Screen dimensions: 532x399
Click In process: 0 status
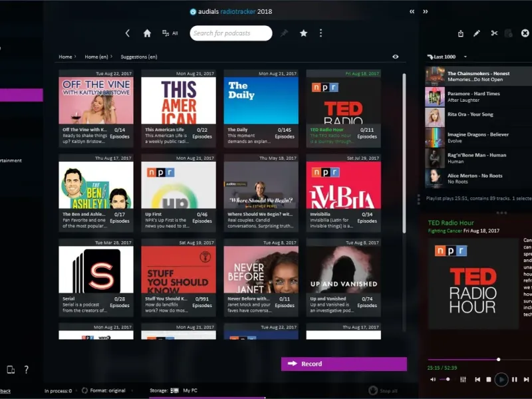(x=59, y=391)
